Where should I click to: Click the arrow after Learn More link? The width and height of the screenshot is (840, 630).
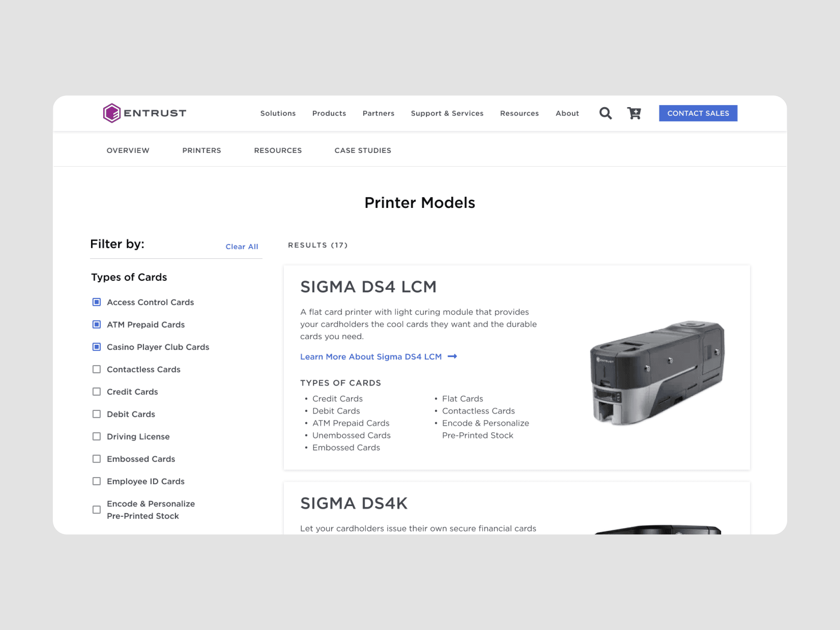pyautogui.click(x=452, y=357)
